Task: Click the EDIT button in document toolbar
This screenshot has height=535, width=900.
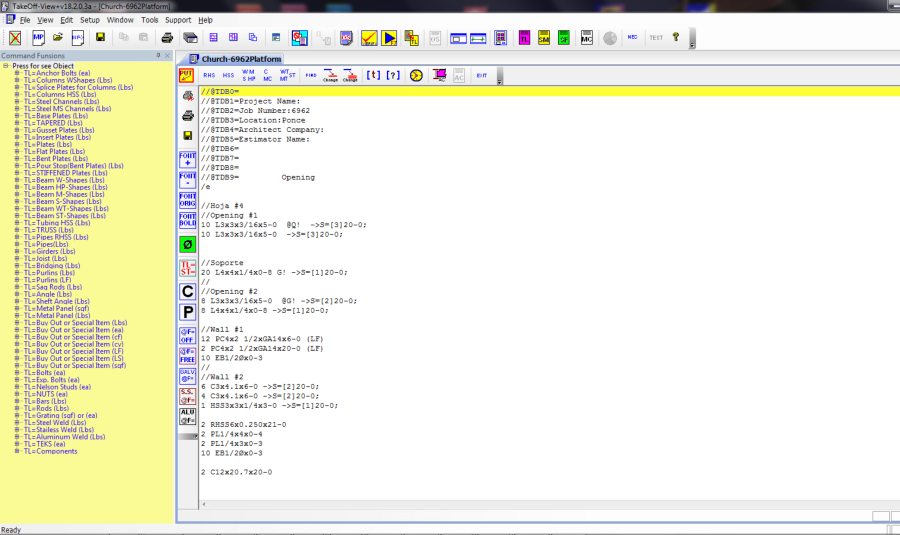Action: (482, 75)
